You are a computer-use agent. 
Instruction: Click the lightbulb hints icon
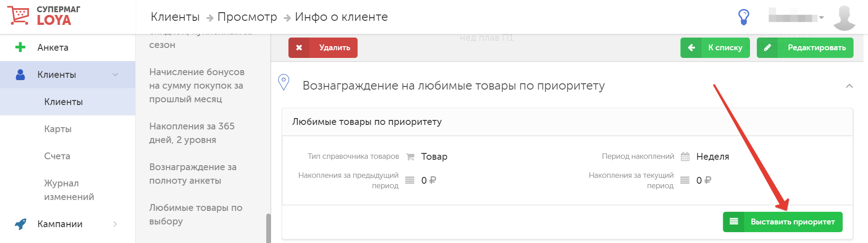[x=743, y=17]
